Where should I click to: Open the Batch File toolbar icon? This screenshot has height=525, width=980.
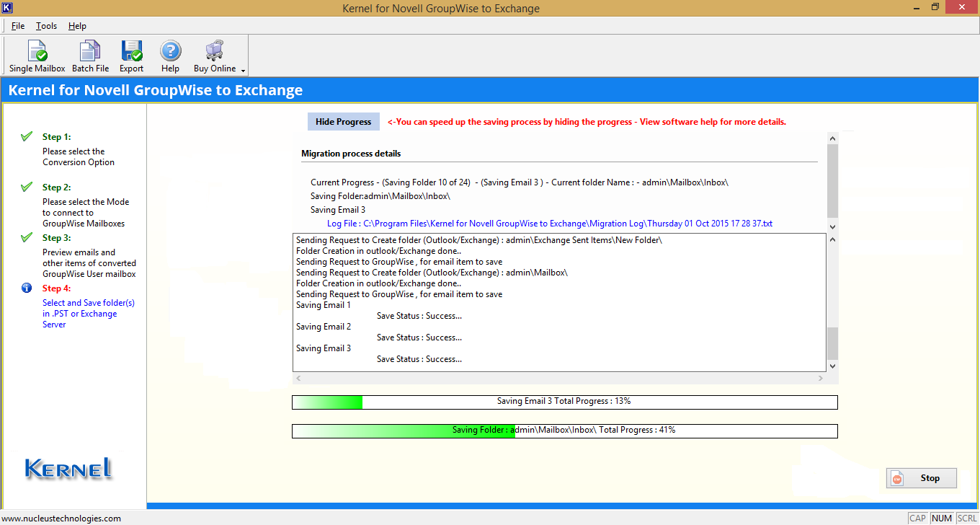point(90,56)
